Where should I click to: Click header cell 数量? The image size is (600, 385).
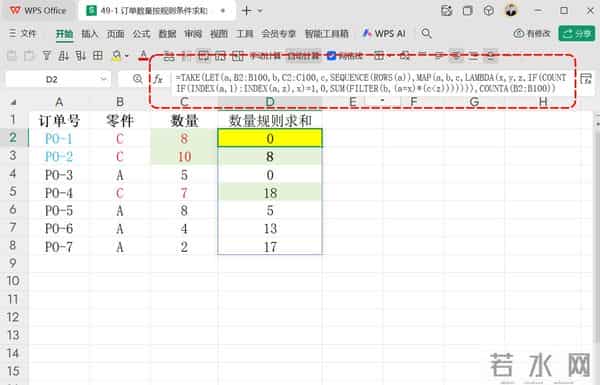[x=184, y=121]
